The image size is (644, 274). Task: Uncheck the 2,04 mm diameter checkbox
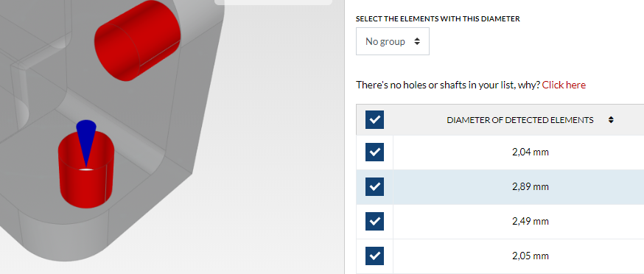374,152
